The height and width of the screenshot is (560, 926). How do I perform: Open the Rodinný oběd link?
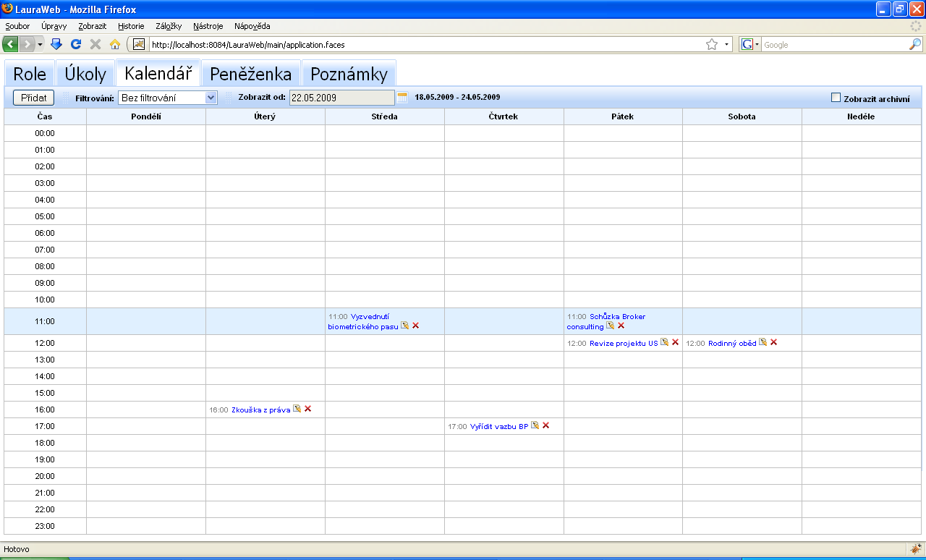[x=732, y=343]
